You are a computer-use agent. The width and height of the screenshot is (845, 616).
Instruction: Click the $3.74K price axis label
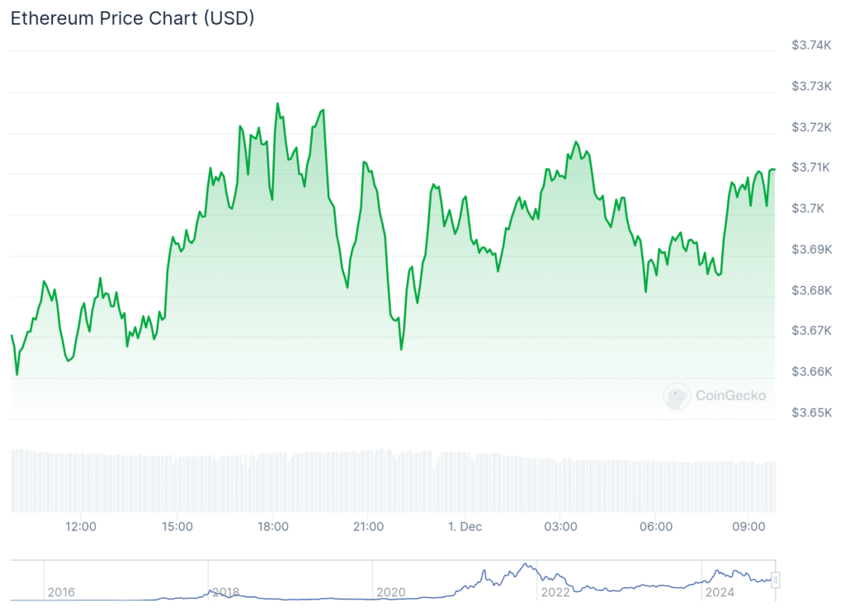pos(810,45)
